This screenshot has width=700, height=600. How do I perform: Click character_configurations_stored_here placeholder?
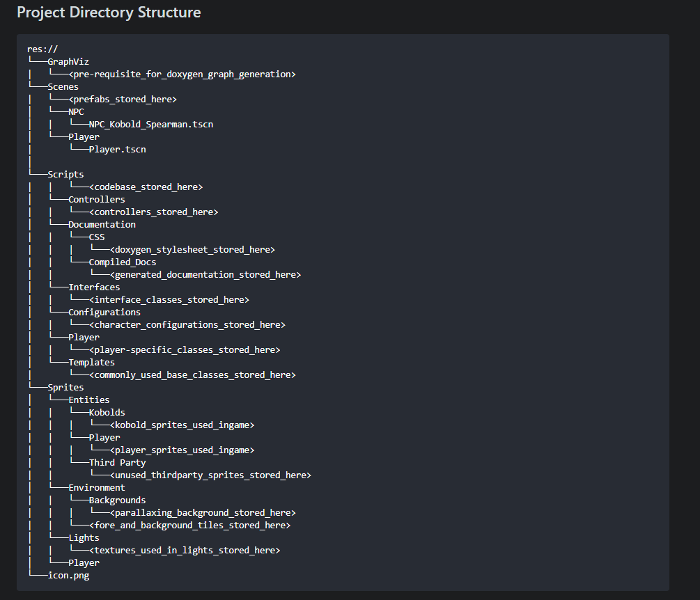(187, 325)
